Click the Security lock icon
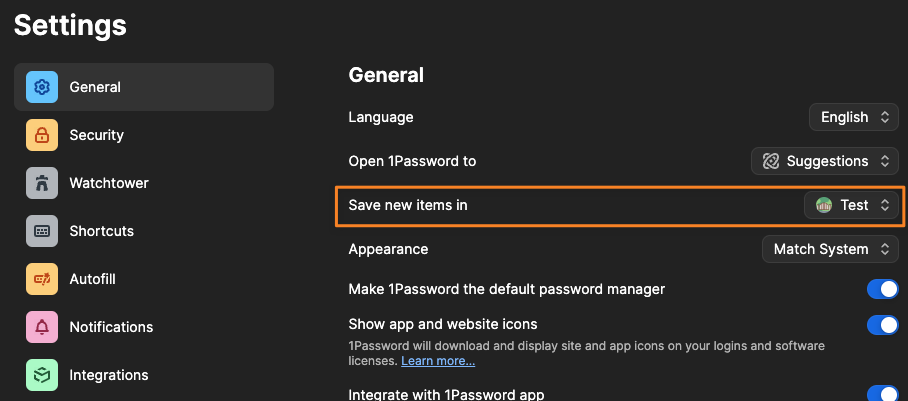Screen dimensions: 908x401 click(x=42, y=135)
